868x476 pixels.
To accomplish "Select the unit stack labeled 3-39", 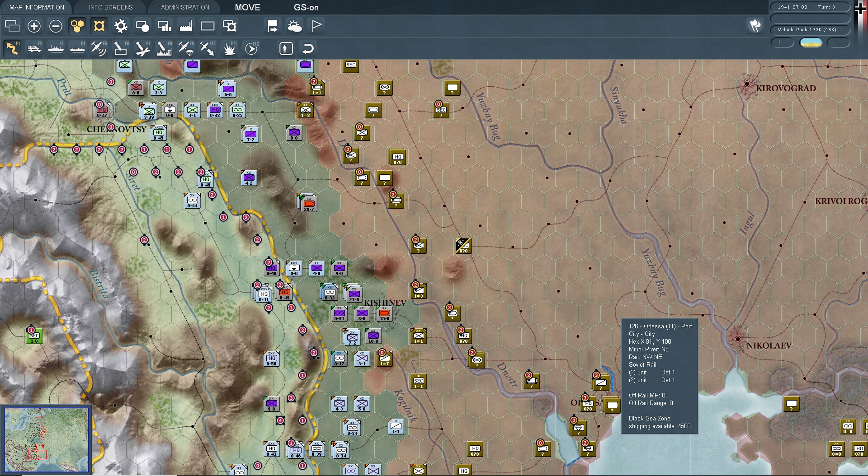I will 149,111.
